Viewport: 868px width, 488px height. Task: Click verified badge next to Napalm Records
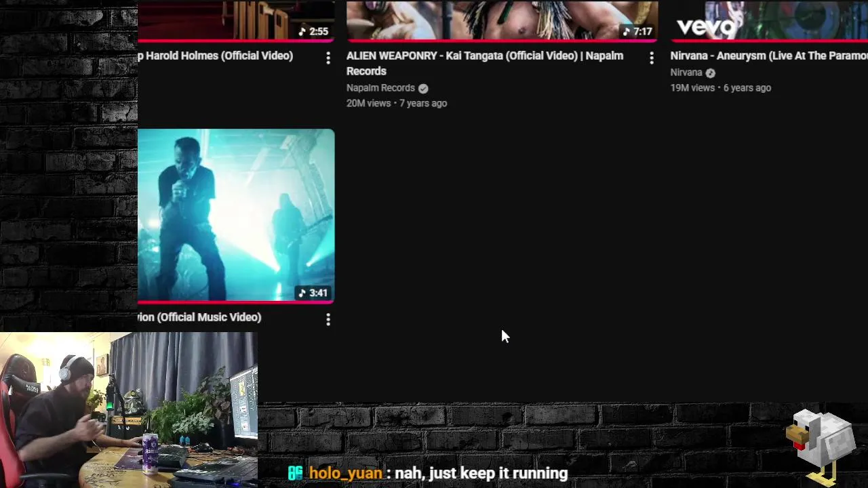[x=423, y=88]
